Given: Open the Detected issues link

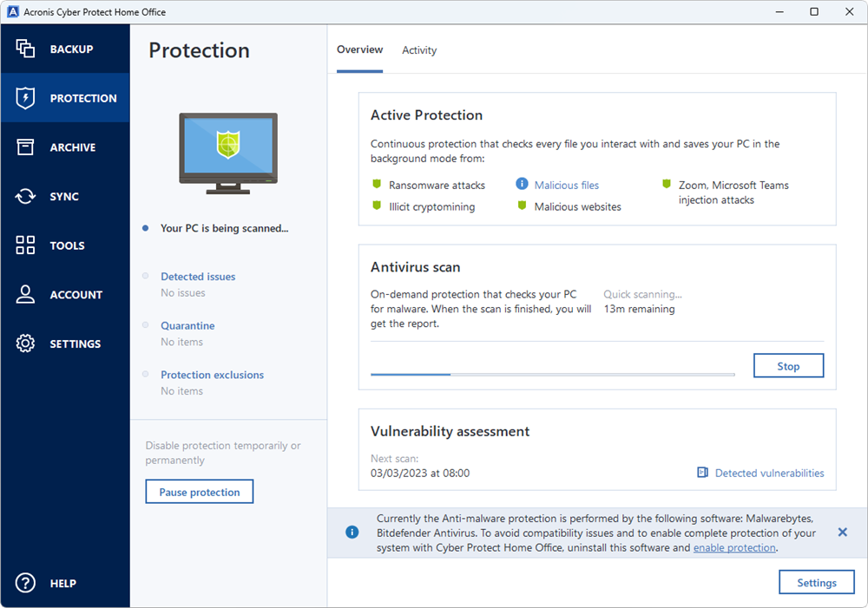Looking at the screenshot, I should 198,277.
